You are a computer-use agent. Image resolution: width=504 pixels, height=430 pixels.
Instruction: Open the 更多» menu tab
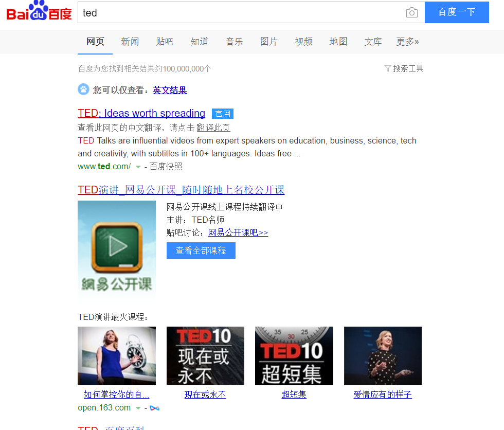click(x=407, y=42)
